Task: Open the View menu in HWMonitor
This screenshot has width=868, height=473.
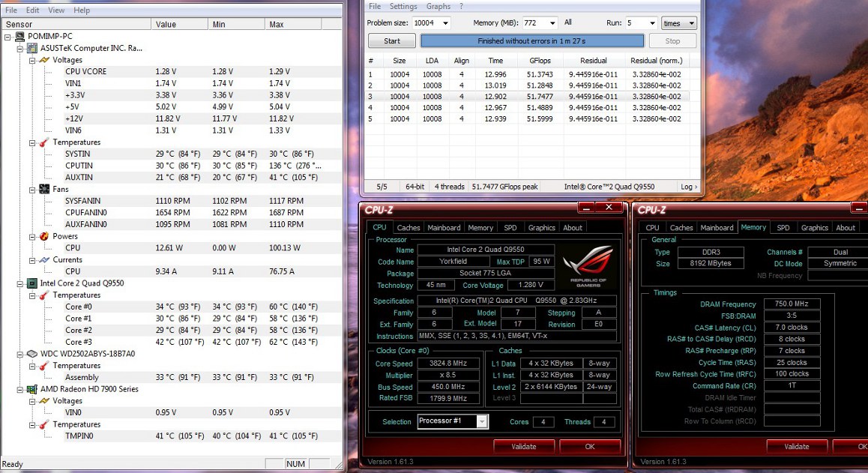Action: point(56,10)
